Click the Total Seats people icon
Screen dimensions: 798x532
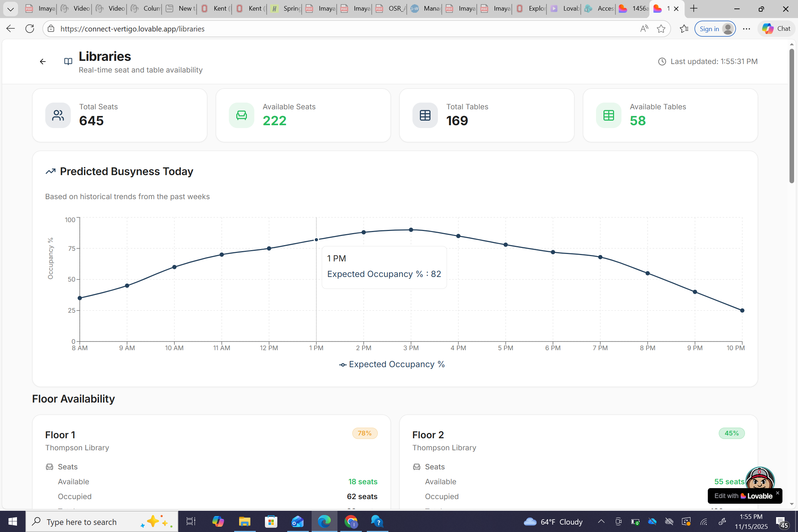(58, 115)
